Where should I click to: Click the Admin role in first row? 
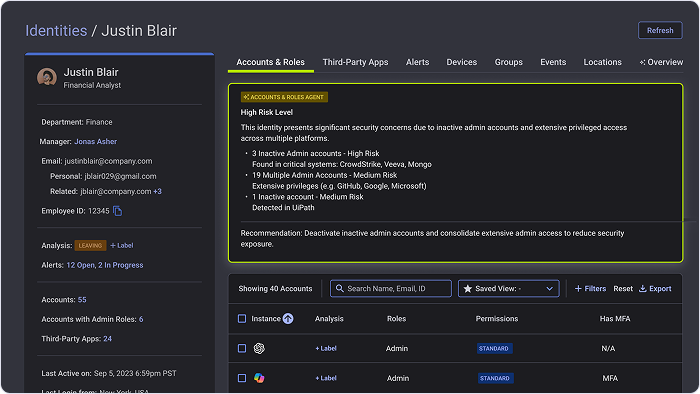coord(397,348)
